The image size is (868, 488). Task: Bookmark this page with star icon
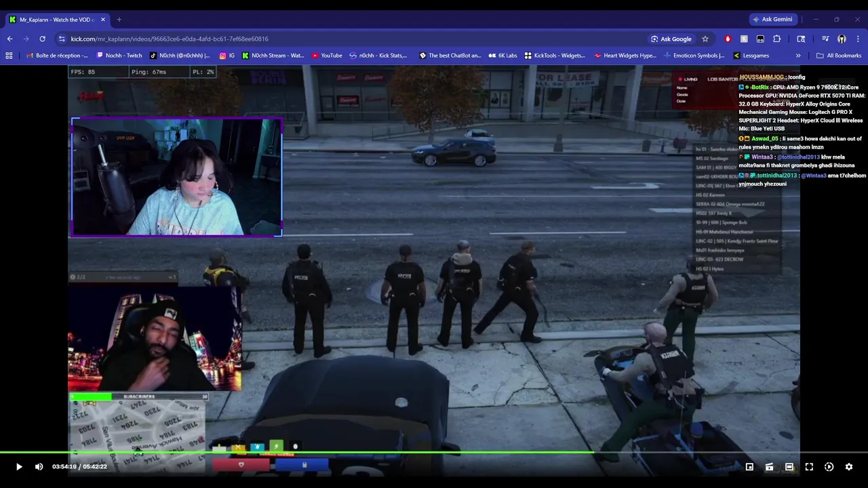point(705,39)
